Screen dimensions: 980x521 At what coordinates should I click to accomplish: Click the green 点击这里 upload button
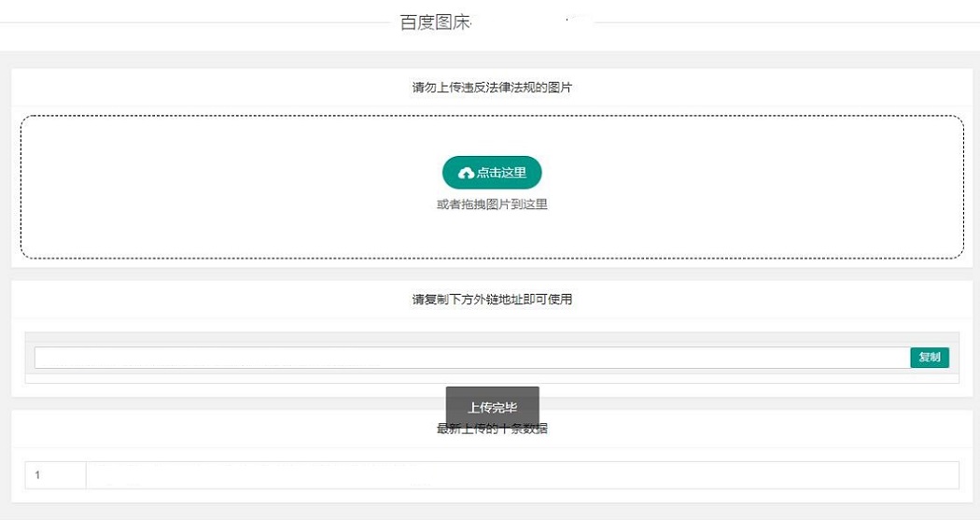(x=492, y=173)
